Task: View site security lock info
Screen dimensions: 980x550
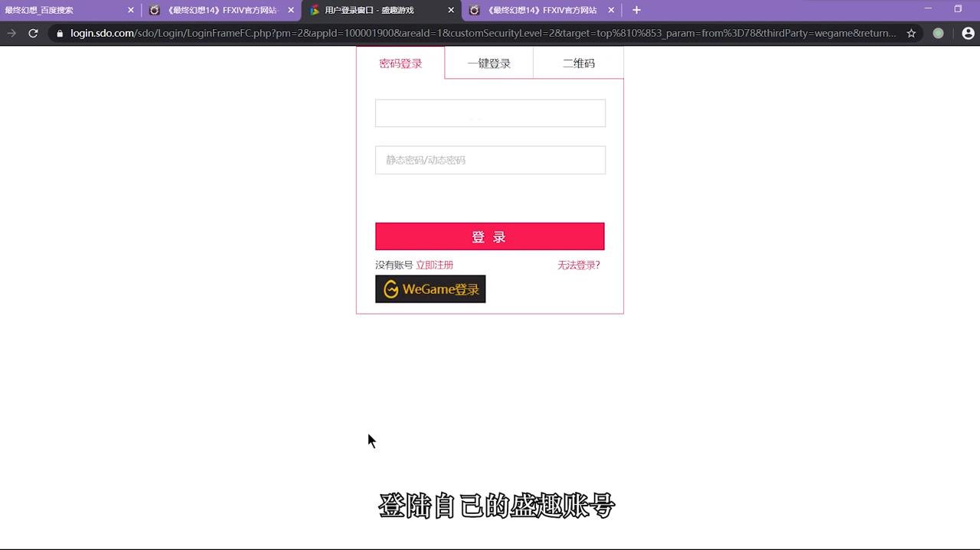Action: [x=60, y=33]
